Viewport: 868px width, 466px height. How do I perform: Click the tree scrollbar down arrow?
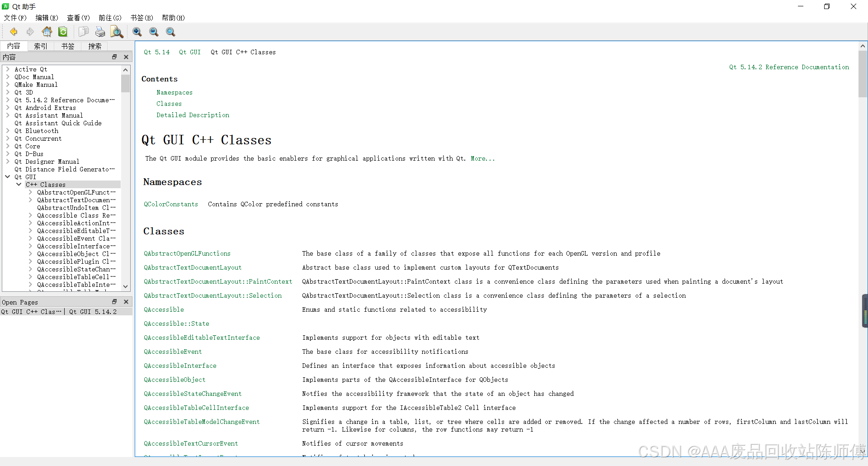click(x=126, y=287)
